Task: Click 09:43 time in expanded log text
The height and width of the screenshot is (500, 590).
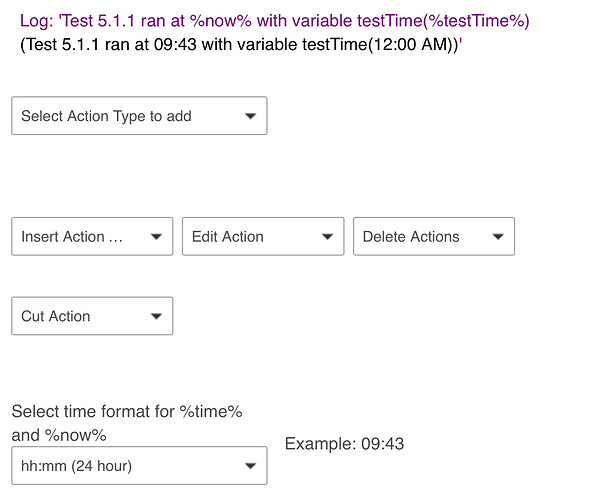Action: [175, 44]
